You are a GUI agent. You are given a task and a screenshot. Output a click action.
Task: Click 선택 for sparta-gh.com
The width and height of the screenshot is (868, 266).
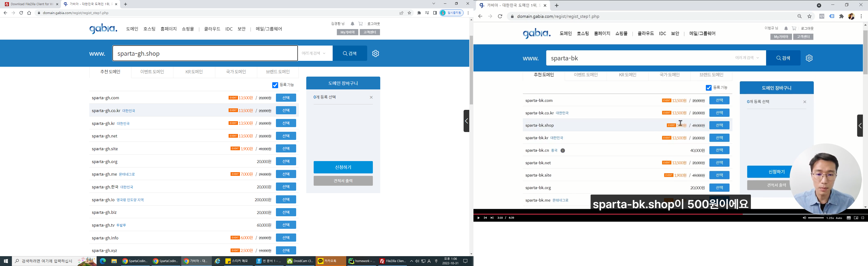point(286,98)
